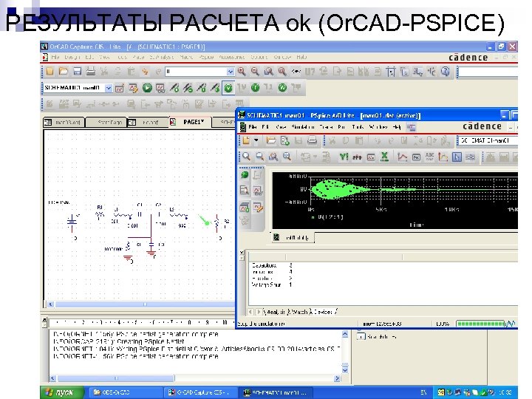Open ODE-OrCAD folder taskbar button
The image size is (532, 399).
[124, 392]
